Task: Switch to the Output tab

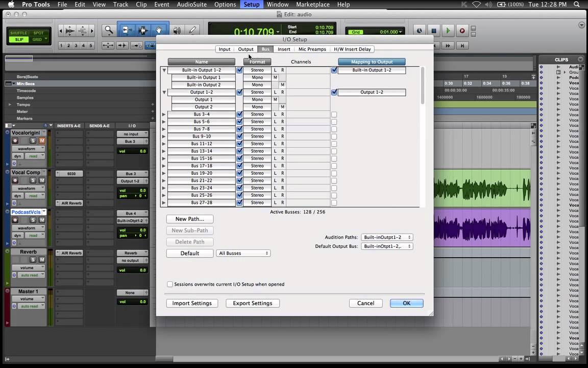Action: click(246, 49)
